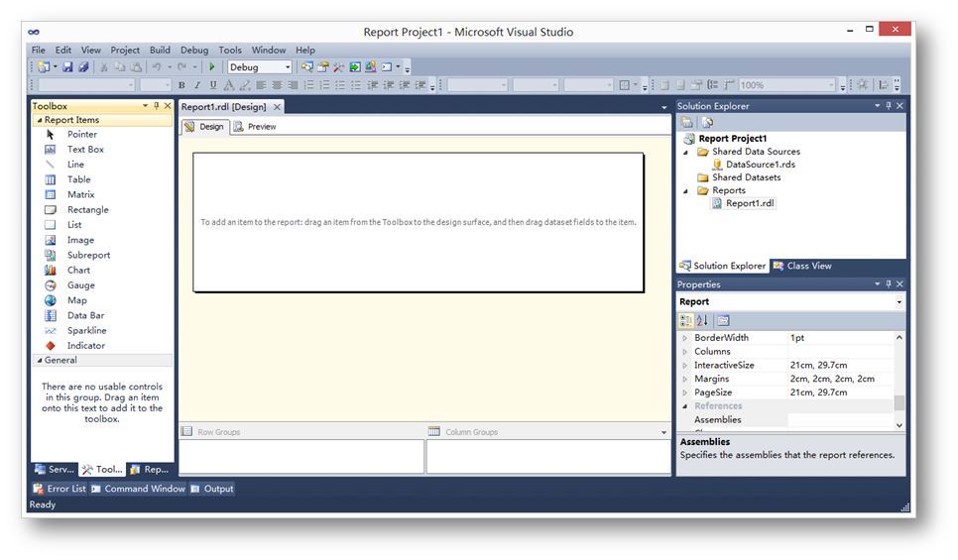Image resolution: width=958 pixels, height=560 pixels.
Task: Open the 100% zoom dropdown
Action: [x=831, y=85]
